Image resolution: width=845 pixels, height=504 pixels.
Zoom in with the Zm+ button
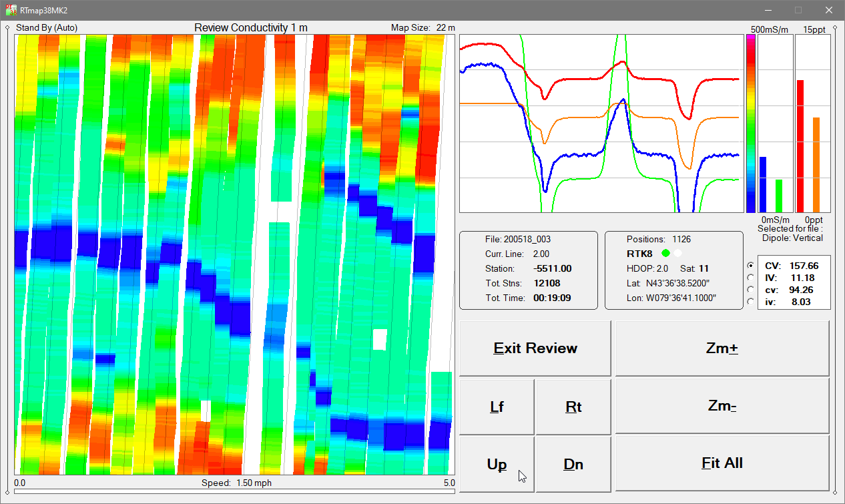722,348
